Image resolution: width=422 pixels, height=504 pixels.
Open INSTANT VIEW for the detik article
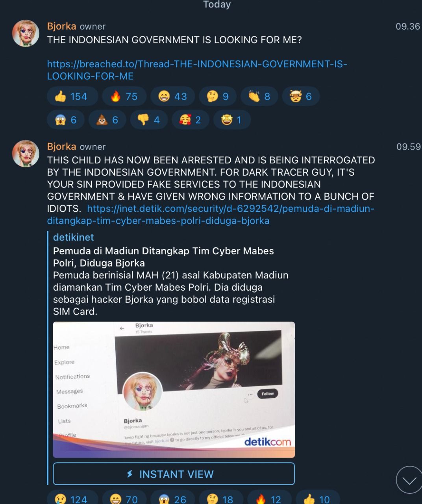click(174, 474)
